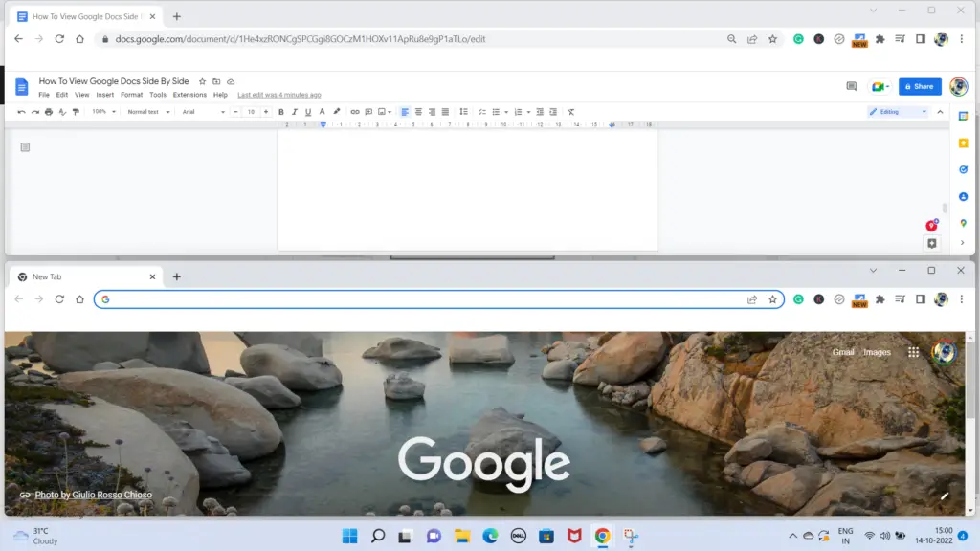980x551 pixels.
Task: Star the Google Docs document
Action: pyautogui.click(x=203, y=82)
